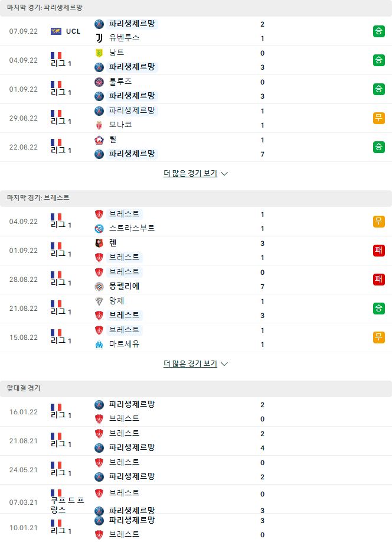Click the Angers club crest icon

99,301
